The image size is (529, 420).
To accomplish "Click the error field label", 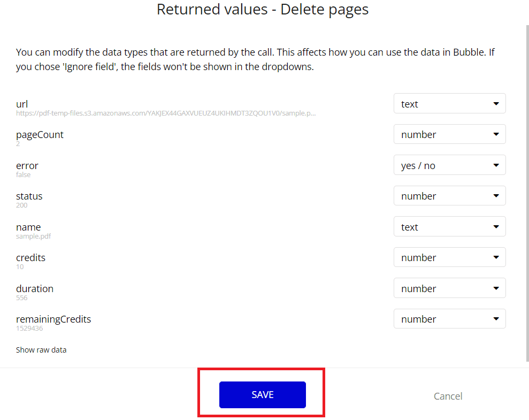I will tap(27, 165).
